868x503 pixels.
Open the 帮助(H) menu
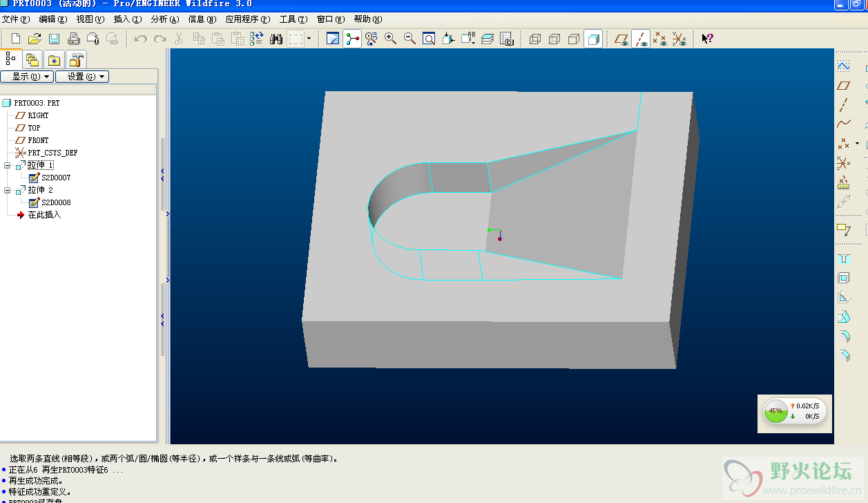[x=367, y=19]
